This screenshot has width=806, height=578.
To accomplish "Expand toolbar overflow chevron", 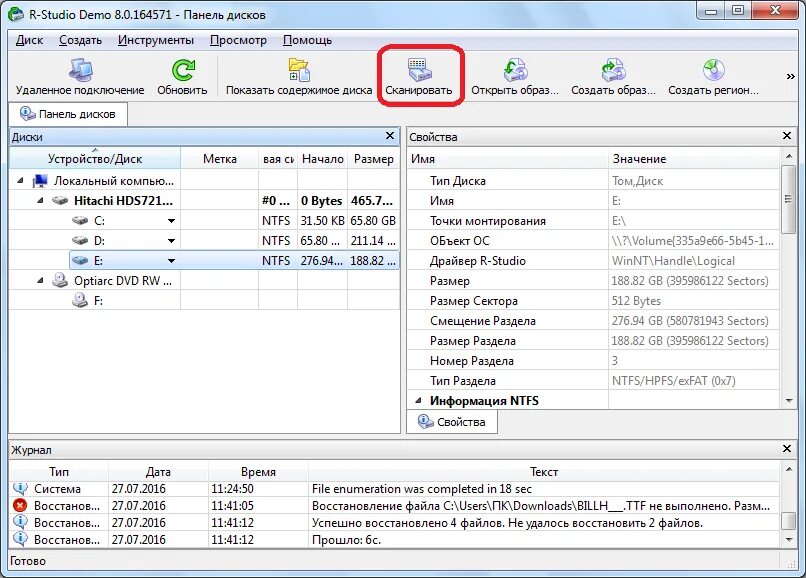I will click(791, 77).
